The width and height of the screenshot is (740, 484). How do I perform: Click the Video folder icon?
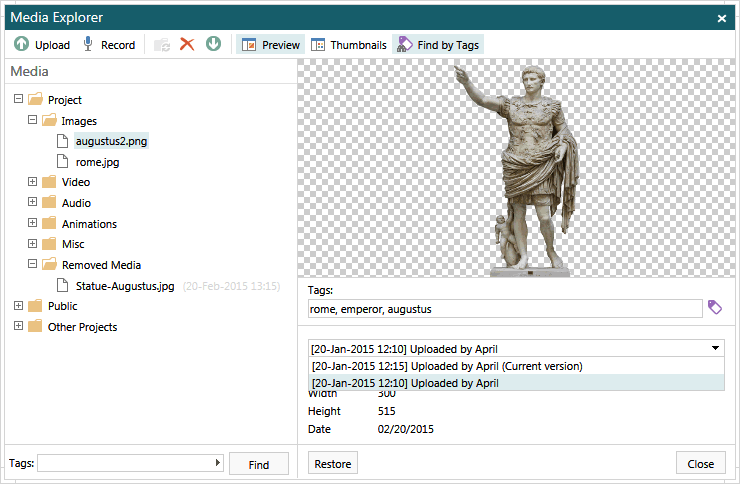[49, 182]
